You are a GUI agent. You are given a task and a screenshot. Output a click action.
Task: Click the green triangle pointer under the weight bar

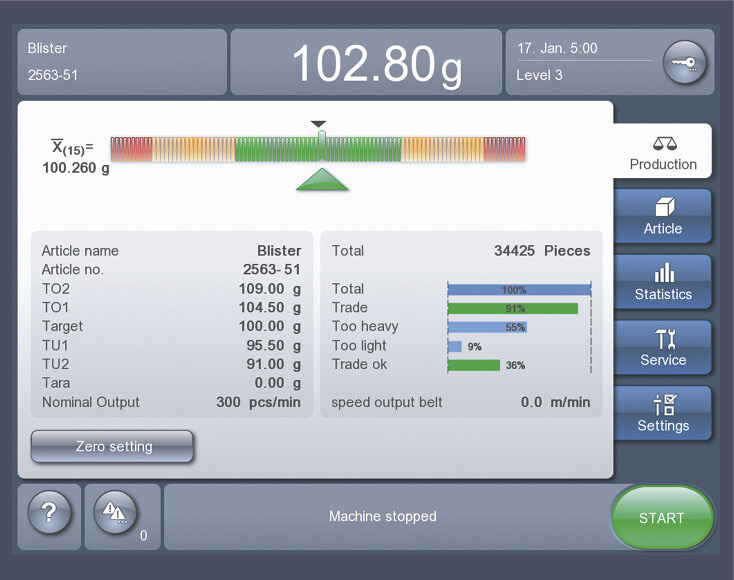(322, 180)
